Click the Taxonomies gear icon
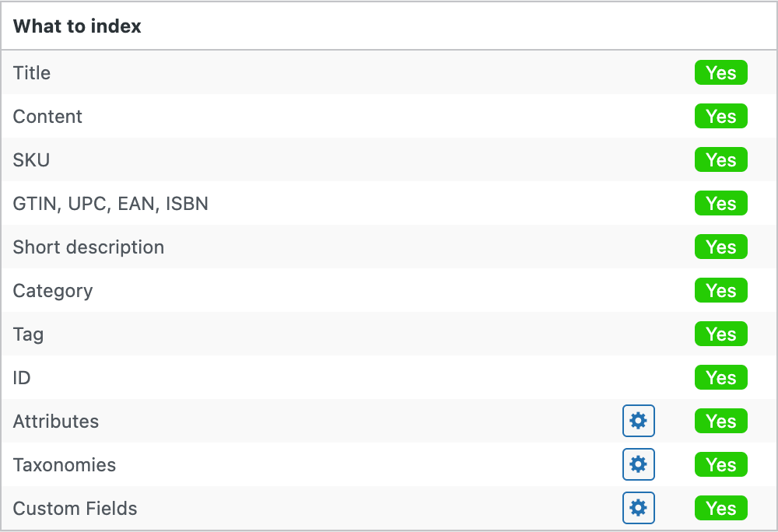 638,465
